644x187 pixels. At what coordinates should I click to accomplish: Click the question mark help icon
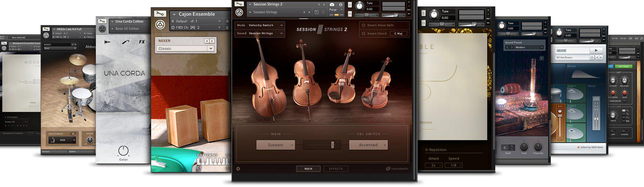(541, 58)
